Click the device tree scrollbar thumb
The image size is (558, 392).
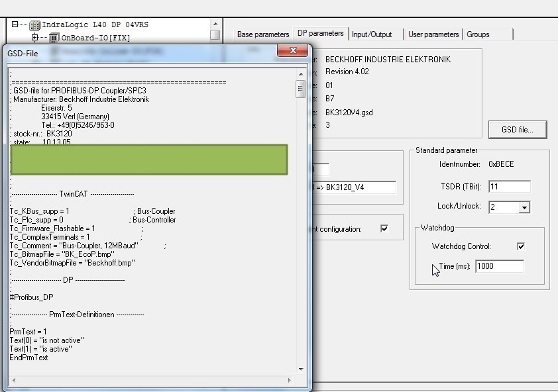(215, 35)
